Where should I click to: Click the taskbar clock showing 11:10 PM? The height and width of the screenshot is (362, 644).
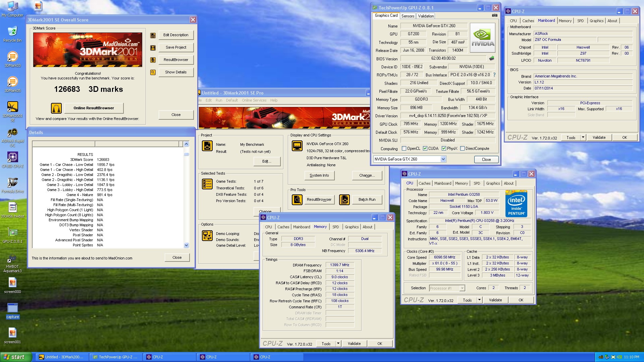click(632, 357)
